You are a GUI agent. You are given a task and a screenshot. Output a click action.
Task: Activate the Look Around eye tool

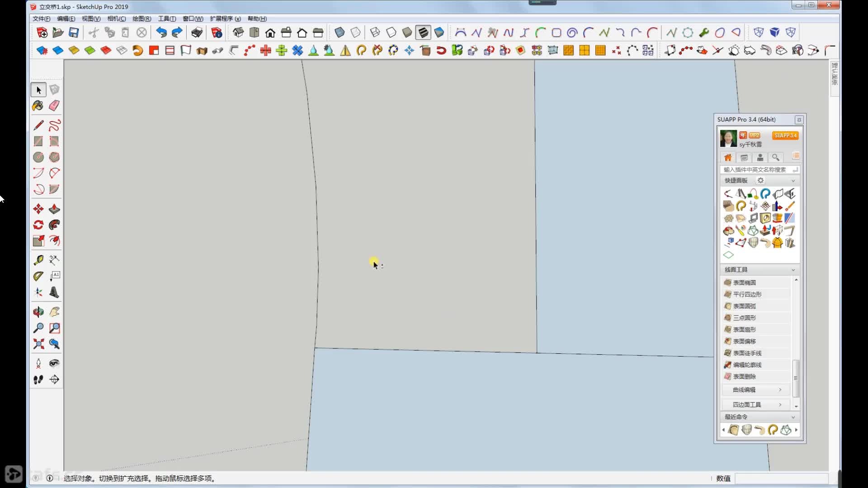pos(54,363)
